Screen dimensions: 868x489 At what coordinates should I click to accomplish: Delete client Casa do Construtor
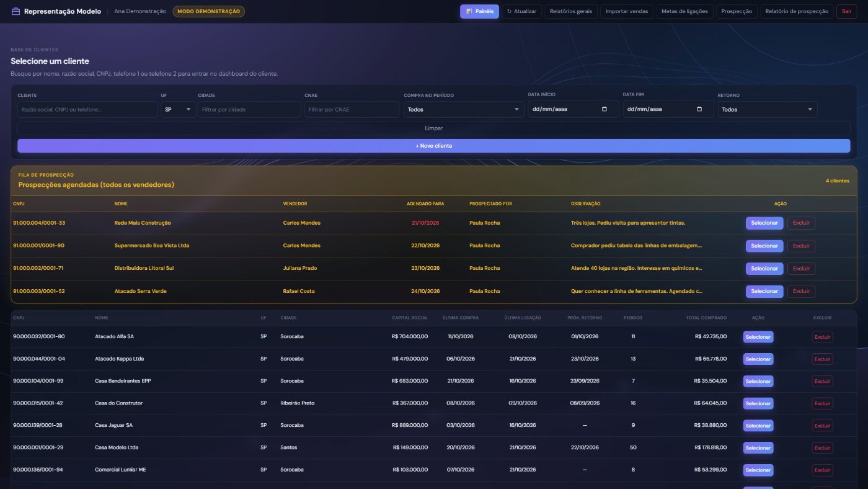822,403
